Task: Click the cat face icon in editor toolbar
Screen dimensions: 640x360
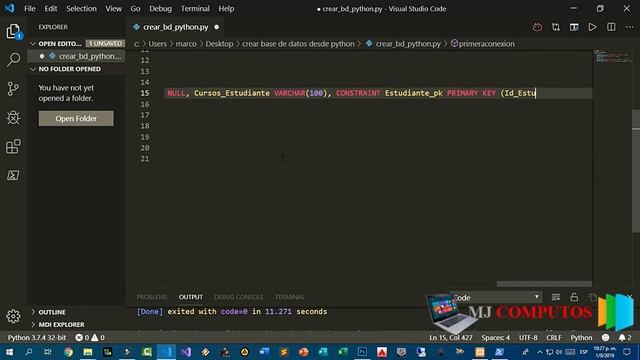Action: tap(537, 27)
